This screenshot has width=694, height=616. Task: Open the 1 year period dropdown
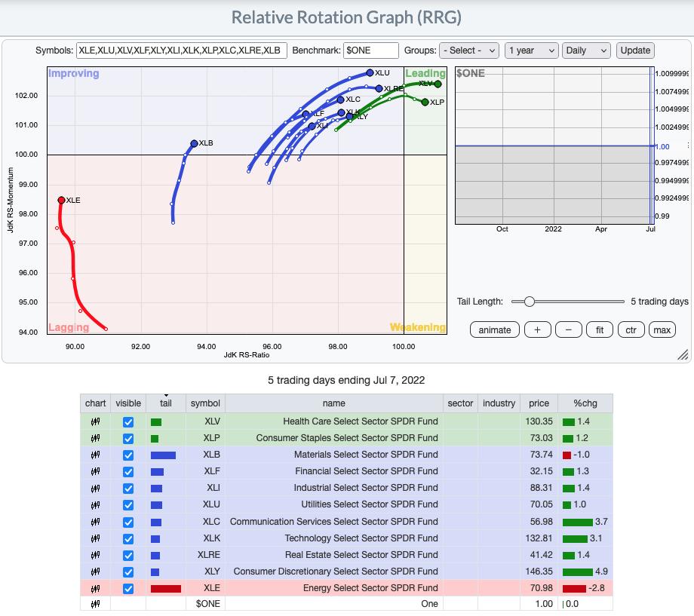tap(532, 51)
